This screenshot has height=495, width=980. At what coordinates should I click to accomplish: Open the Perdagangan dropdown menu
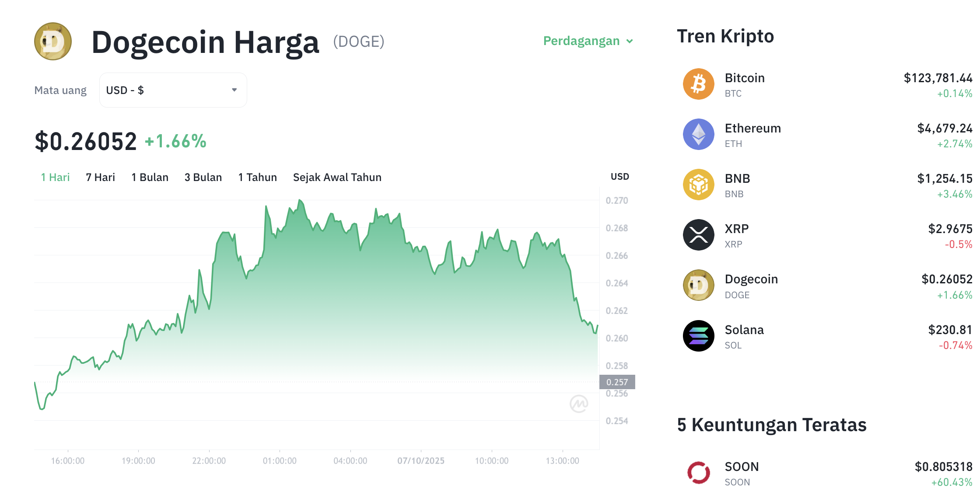tap(588, 41)
